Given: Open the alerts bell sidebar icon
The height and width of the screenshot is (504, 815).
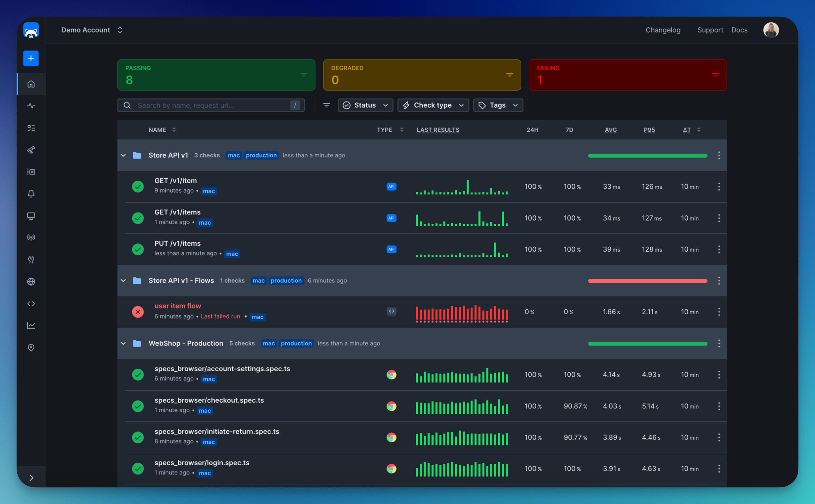Looking at the screenshot, I should [31, 194].
